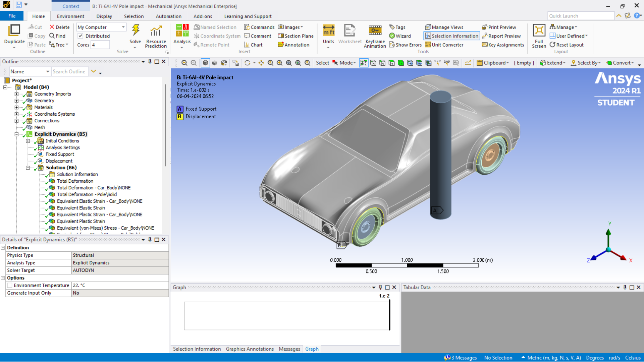Switch to the Environment ribbon tab
644x362 pixels.
click(x=70, y=16)
